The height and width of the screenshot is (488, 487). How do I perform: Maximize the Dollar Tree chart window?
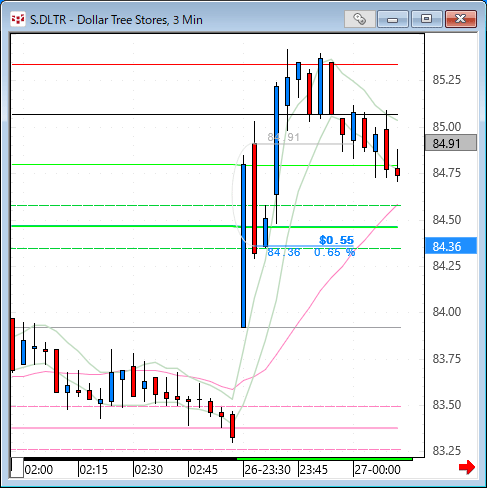pyautogui.click(x=426, y=19)
